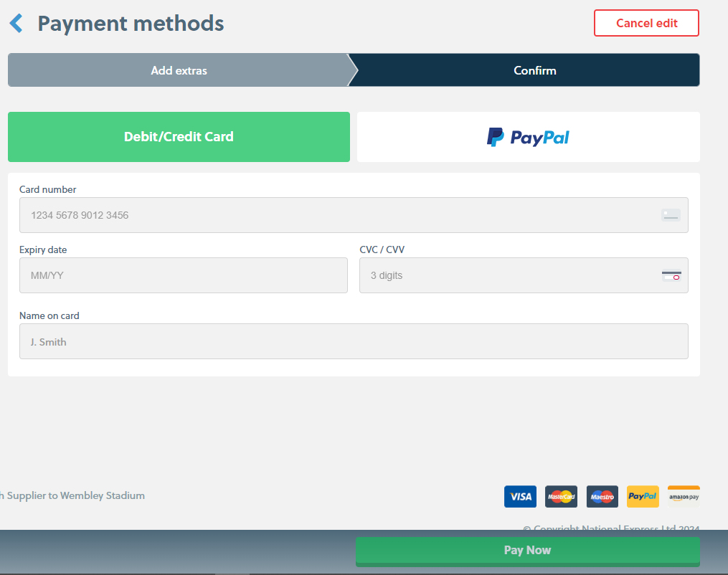The width and height of the screenshot is (728, 575).
Task: Click the Supplier to Wembley Stadium text
Action: coord(75,495)
